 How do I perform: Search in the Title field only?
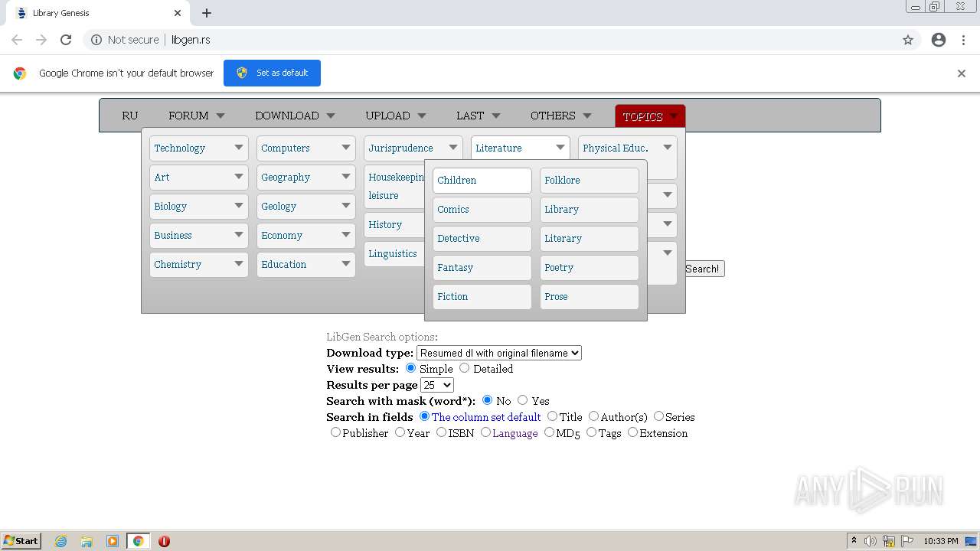553,416
